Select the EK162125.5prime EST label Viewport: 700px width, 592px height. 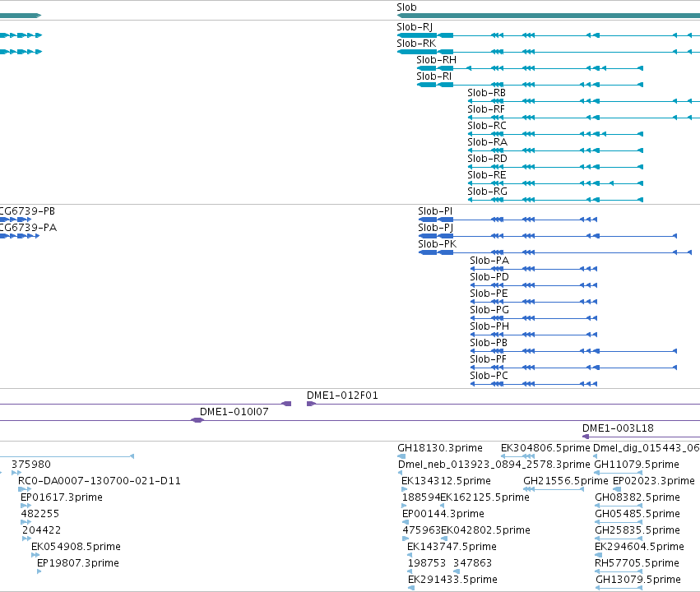click(484, 498)
